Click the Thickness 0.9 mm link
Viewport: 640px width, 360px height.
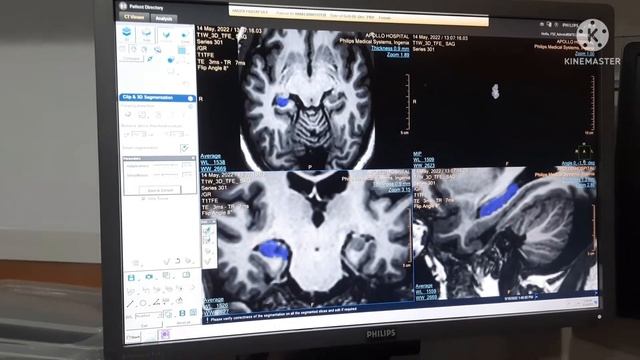click(389, 48)
